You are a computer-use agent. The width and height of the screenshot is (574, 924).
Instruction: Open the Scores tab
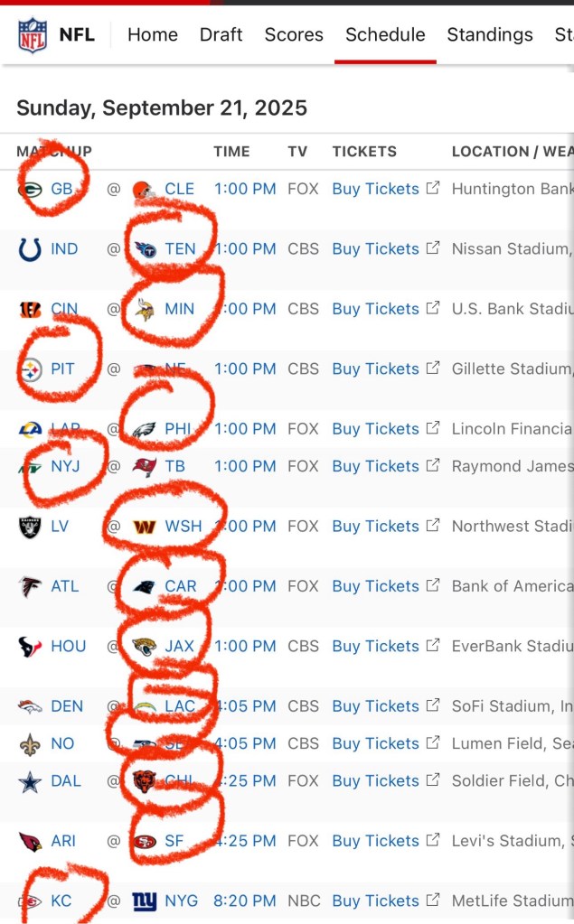294,34
